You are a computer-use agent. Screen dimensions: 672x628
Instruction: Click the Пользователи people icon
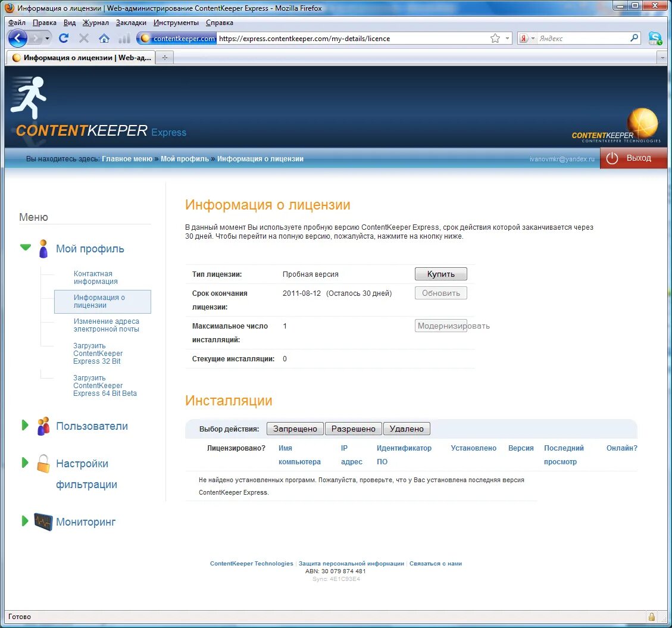coord(43,426)
